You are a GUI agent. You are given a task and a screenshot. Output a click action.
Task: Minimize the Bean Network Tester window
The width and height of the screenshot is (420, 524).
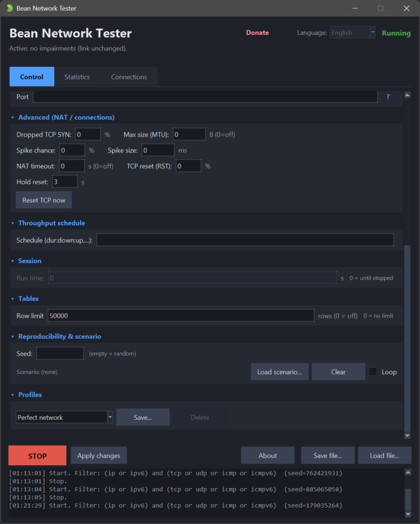355,8
